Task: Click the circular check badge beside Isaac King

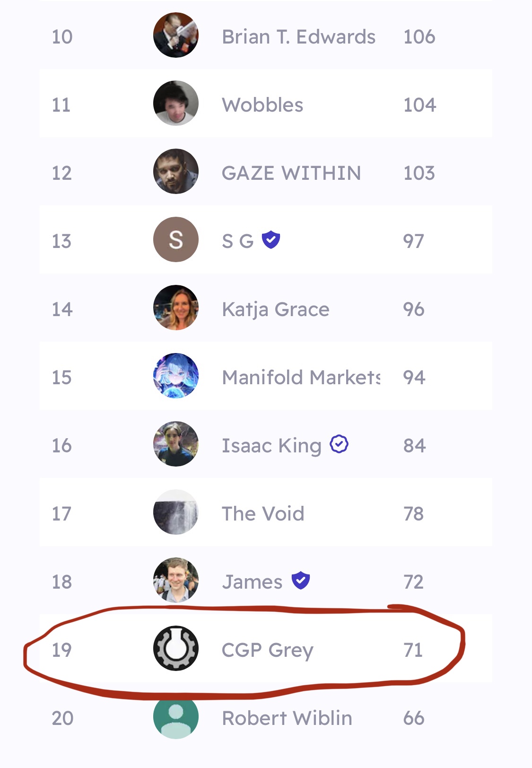Action: (339, 444)
